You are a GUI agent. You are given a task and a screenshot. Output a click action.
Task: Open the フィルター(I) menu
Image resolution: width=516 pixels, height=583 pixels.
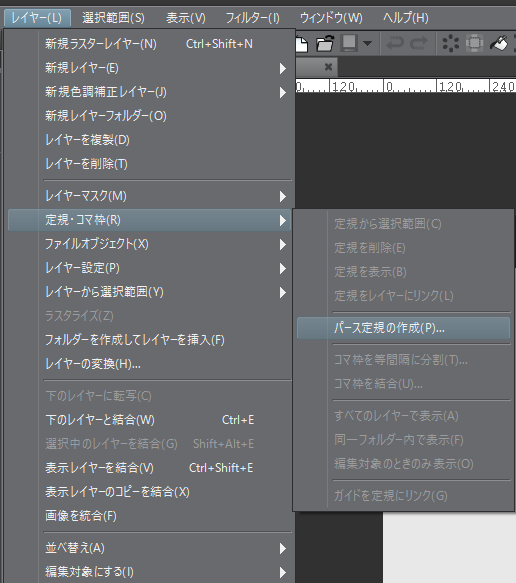[252, 18]
